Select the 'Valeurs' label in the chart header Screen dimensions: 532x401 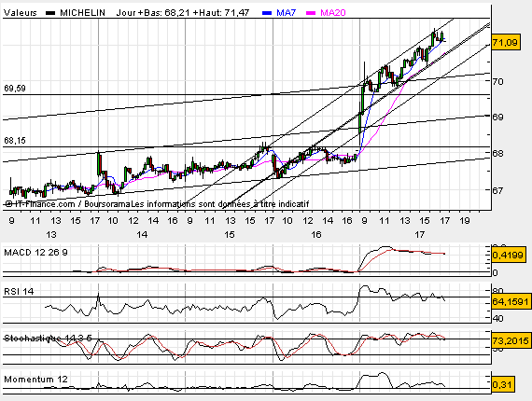tap(21, 13)
